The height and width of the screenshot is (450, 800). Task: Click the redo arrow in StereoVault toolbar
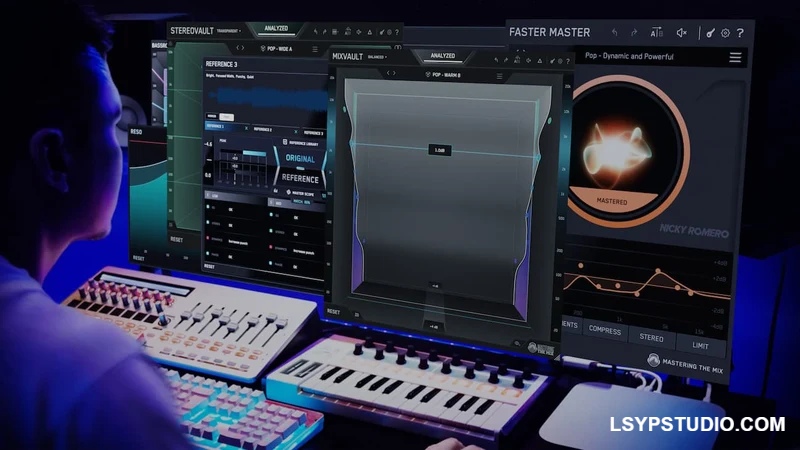pyautogui.click(x=324, y=32)
